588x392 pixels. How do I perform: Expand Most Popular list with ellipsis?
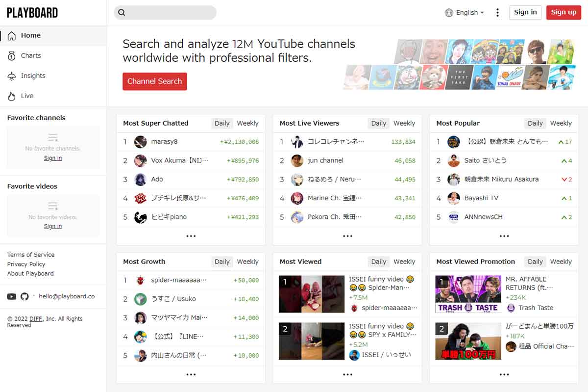[504, 236]
